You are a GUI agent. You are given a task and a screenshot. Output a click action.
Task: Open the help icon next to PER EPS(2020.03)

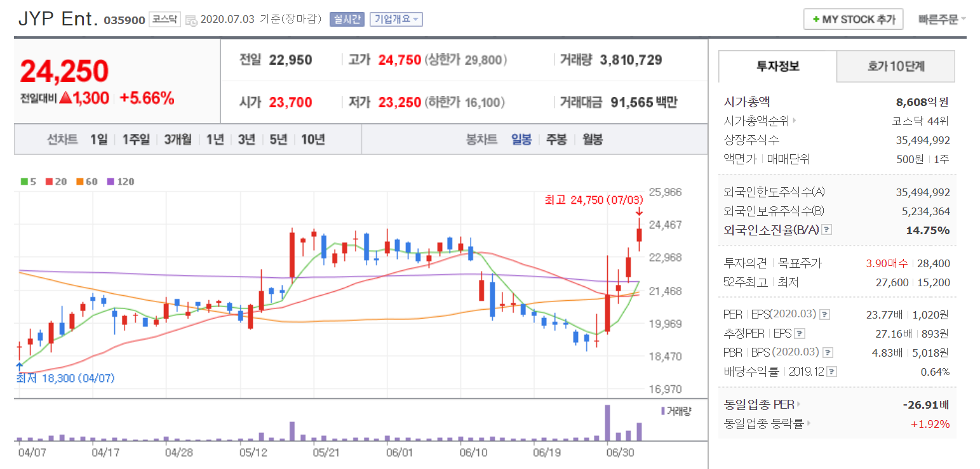[x=824, y=314]
